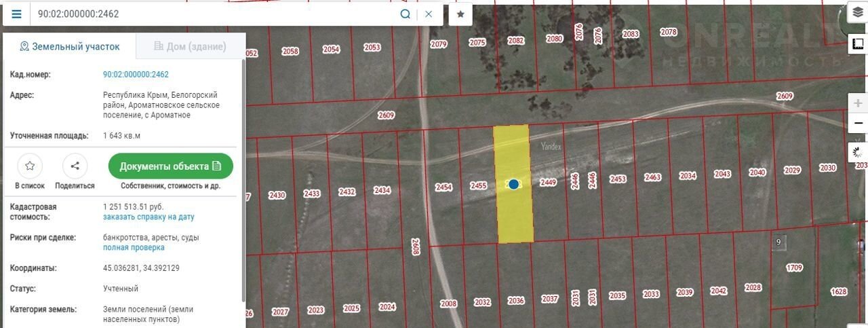Share the parcel via Поделиться icon
The width and height of the screenshot is (868, 328).
pos(75,166)
